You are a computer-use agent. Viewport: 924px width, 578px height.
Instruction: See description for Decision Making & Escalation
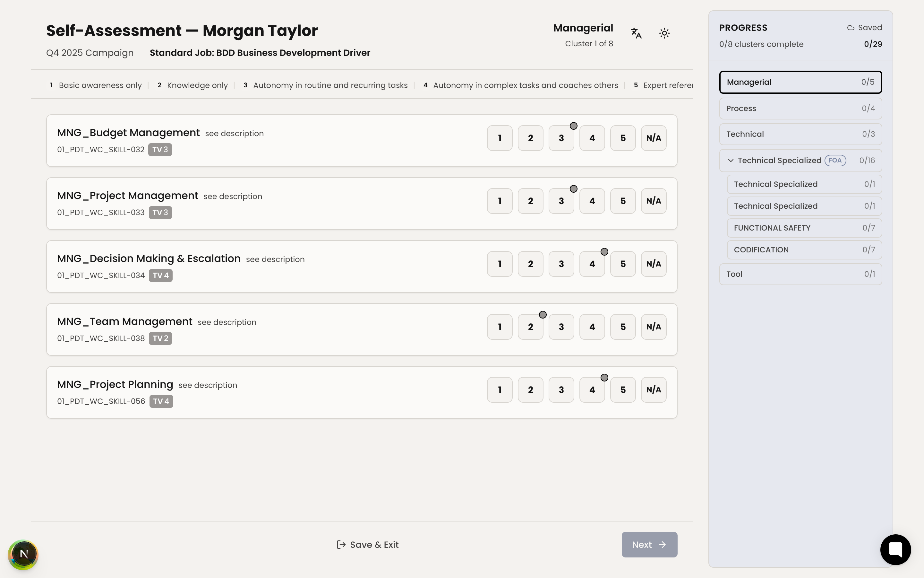(275, 259)
